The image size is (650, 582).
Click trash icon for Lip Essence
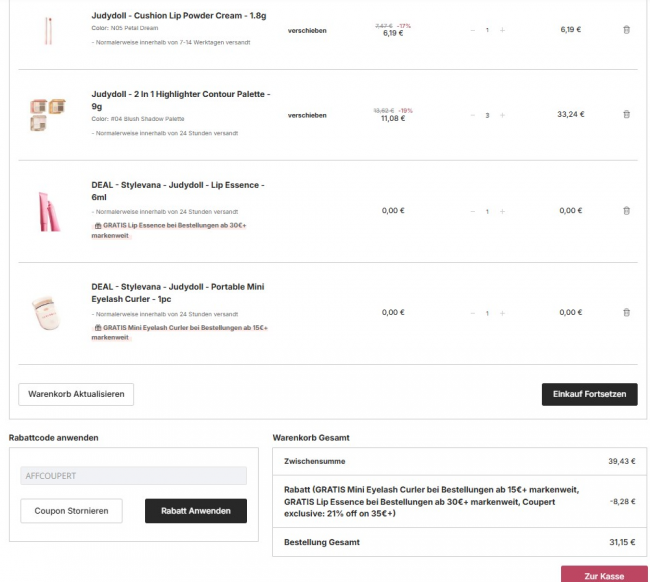tap(626, 211)
